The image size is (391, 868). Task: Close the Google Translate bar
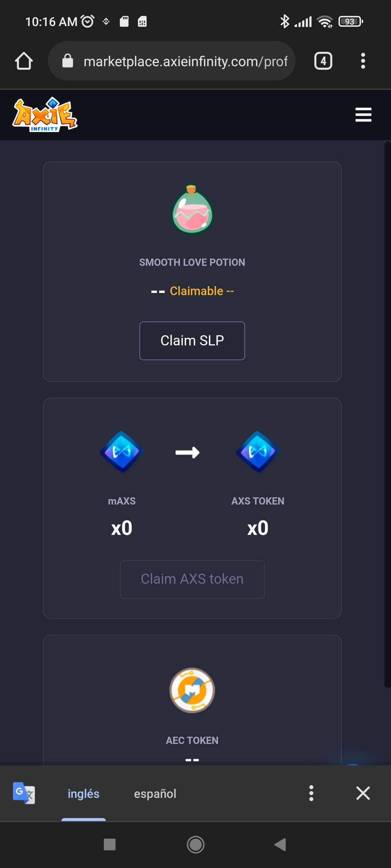coord(363,793)
